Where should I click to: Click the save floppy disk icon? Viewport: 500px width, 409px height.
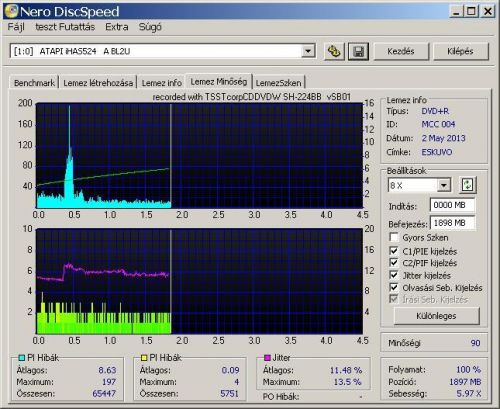(358, 52)
